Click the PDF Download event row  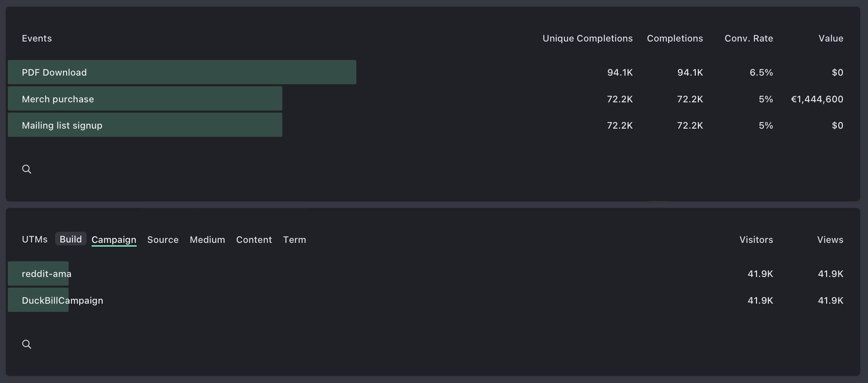tap(54, 72)
